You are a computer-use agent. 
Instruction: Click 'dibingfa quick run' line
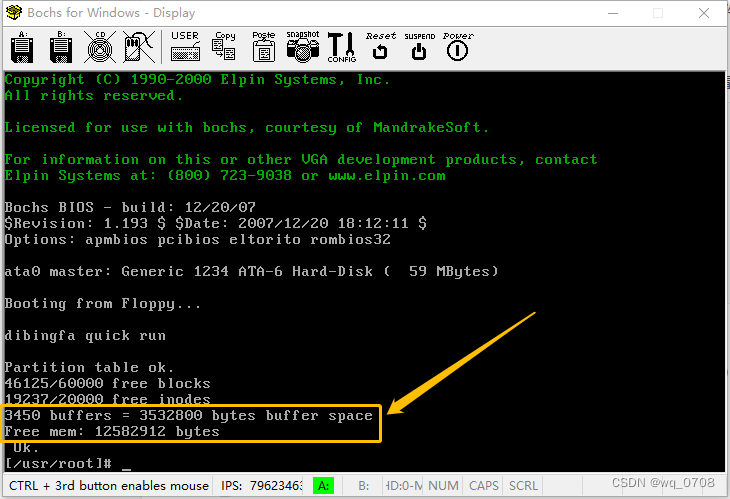tap(85, 336)
